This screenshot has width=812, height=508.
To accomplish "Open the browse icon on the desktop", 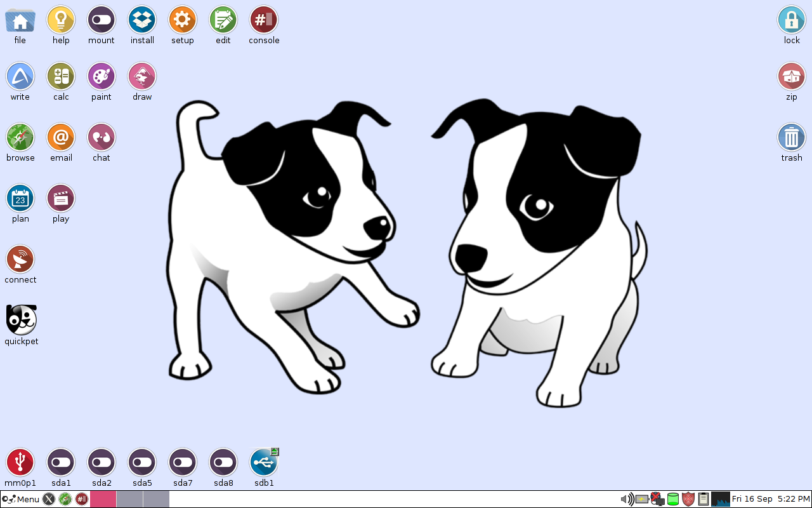I will point(20,138).
